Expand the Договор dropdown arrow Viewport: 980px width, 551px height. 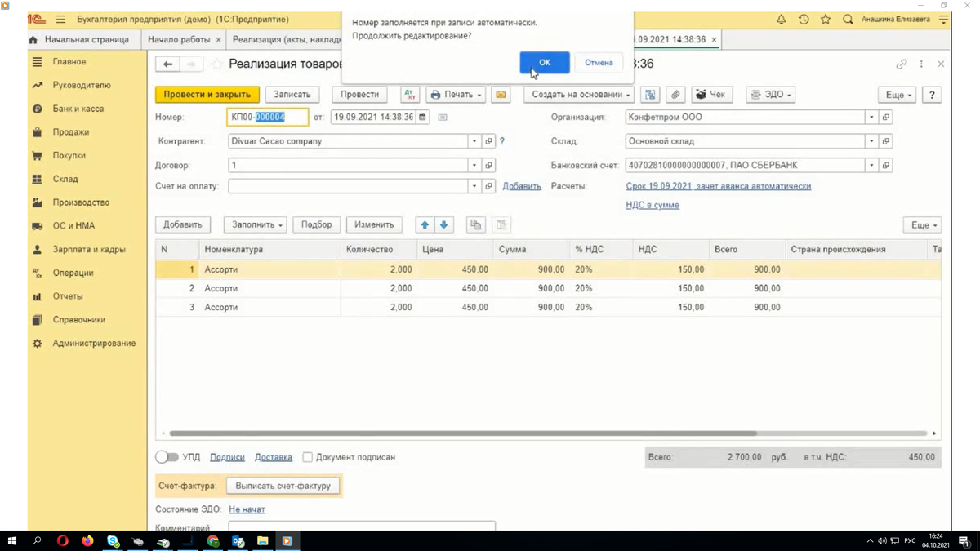pyautogui.click(x=474, y=165)
